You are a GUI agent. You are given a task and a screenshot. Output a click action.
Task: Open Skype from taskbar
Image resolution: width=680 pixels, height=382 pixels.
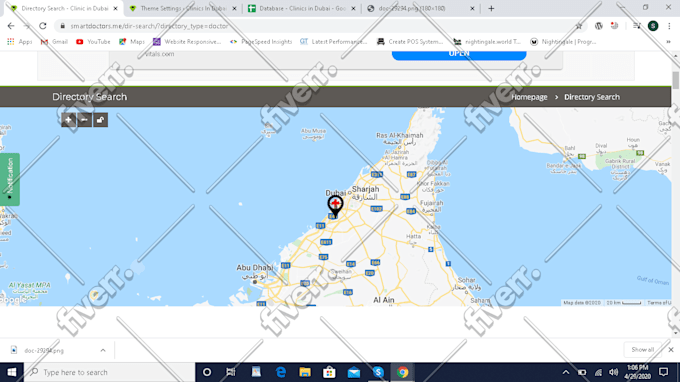378,372
